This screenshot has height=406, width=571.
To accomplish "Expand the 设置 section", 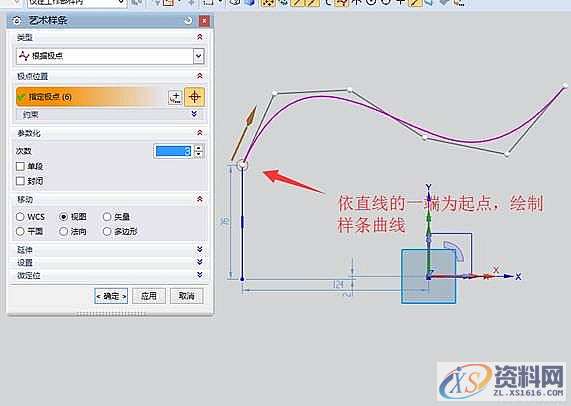I will coord(200,262).
